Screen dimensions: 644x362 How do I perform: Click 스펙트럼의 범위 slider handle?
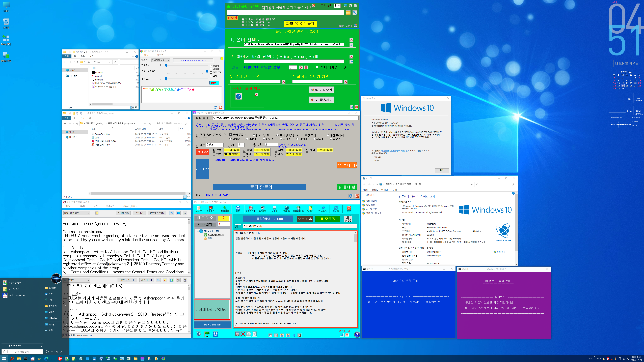click(x=207, y=71)
